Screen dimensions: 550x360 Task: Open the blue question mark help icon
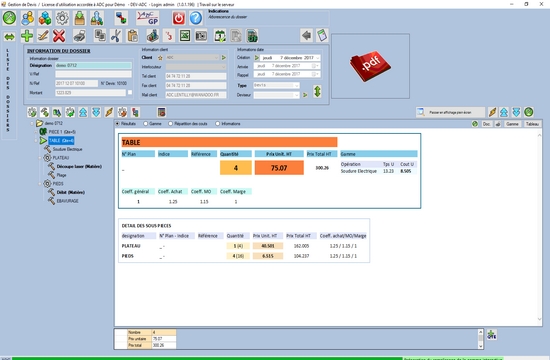click(x=196, y=18)
